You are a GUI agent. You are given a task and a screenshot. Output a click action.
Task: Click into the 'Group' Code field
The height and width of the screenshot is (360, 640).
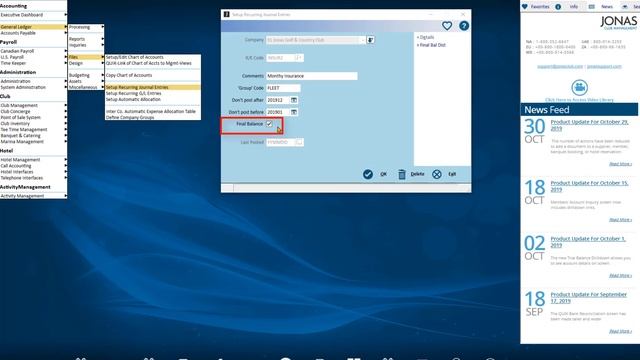[x=283, y=88]
